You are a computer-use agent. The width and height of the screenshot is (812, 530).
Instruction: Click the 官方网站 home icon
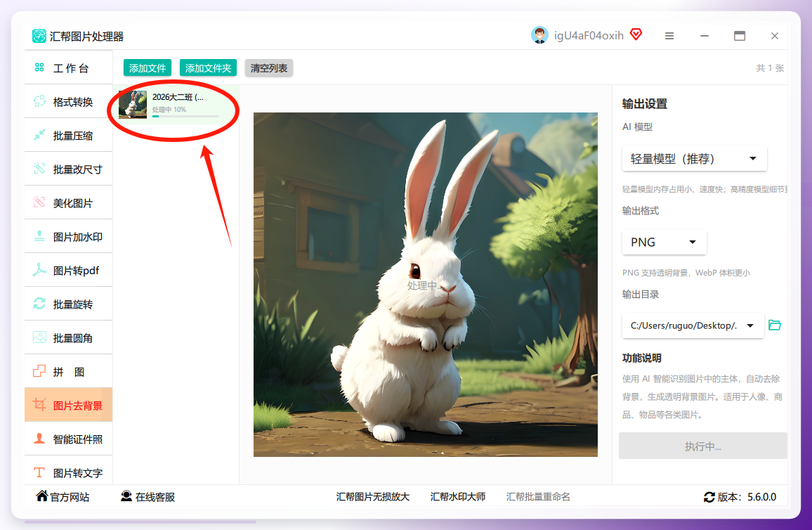pos(42,496)
